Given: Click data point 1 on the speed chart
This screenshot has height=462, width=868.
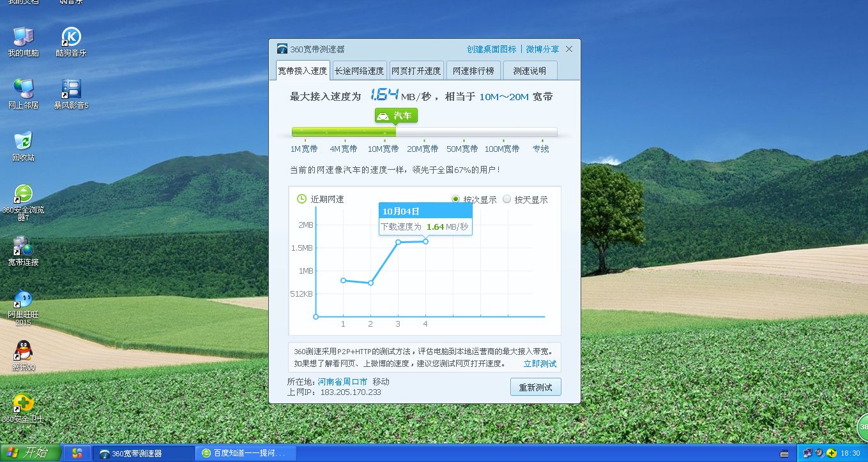Looking at the screenshot, I should (x=343, y=280).
